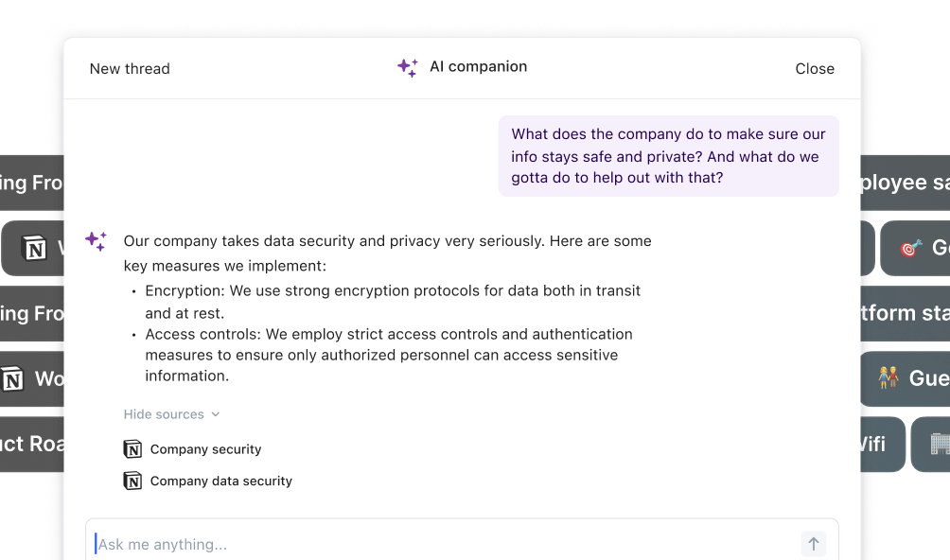Click Notion icon next to Company data security

click(132, 481)
